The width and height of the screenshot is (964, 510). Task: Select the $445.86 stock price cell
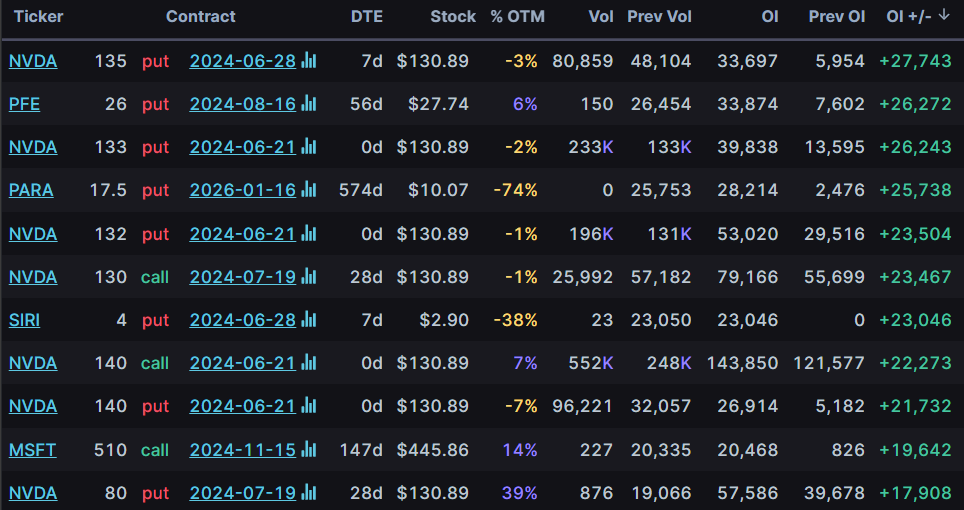coord(433,450)
